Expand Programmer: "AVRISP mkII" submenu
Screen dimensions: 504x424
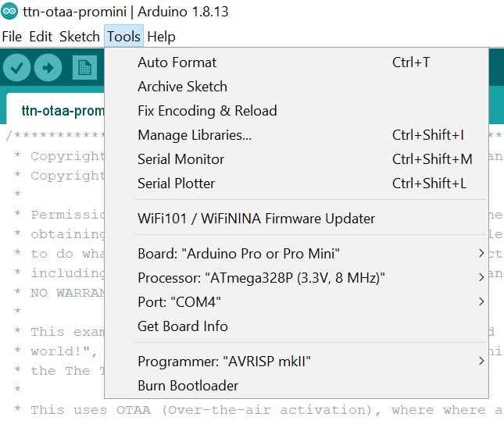tap(296, 362)
